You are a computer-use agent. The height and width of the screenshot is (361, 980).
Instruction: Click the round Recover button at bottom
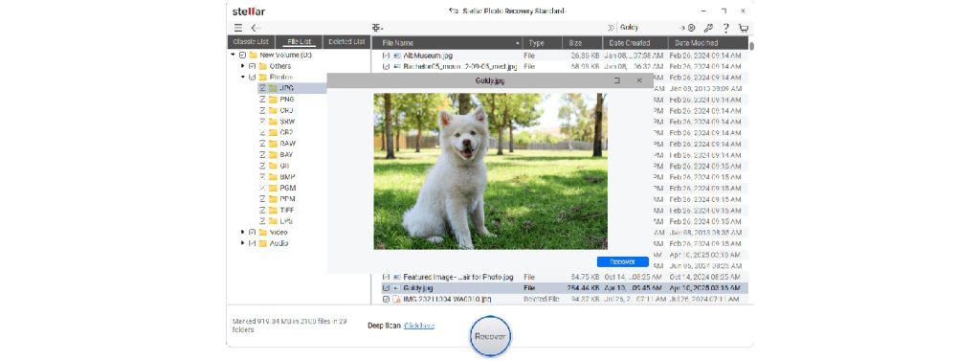coord(490,337)
